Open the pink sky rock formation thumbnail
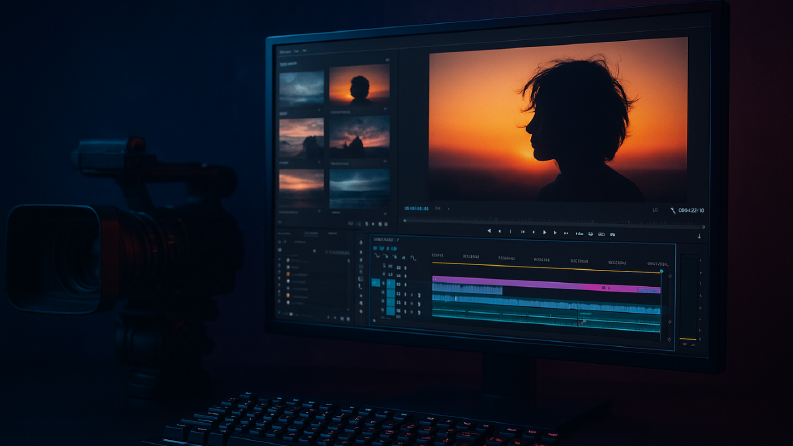This screenshot has height=446, width=793. click(301, 139)
